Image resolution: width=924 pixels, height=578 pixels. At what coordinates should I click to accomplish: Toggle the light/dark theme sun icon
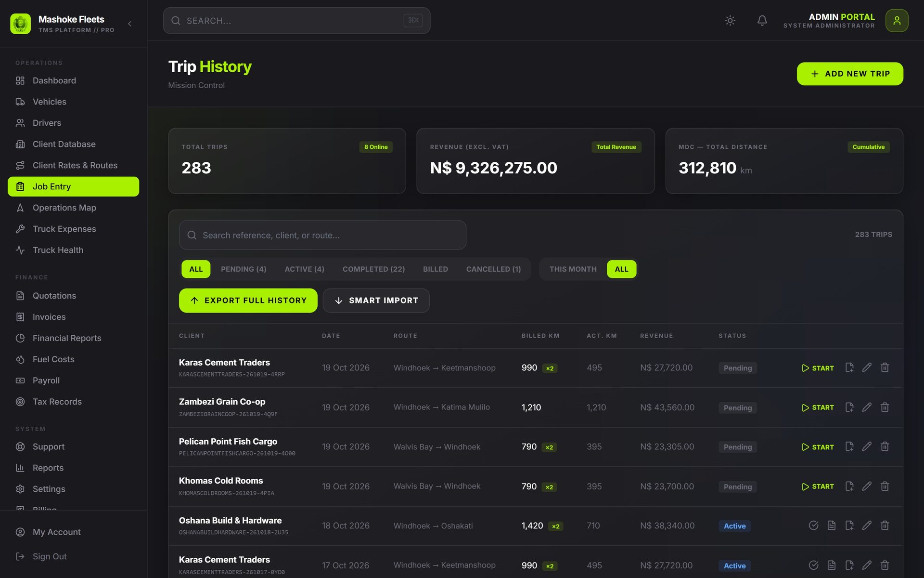pyautogui.click(x=730, y=21)
